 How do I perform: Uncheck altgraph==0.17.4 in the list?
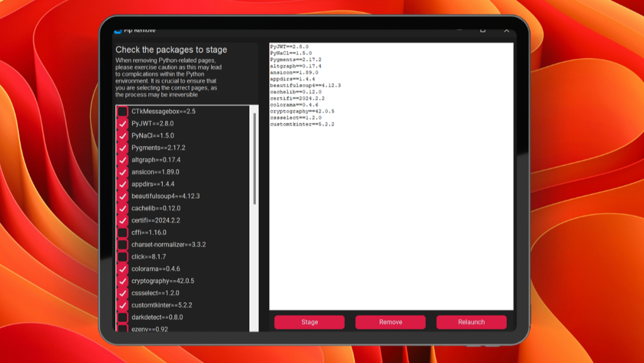tap(122, 160)
